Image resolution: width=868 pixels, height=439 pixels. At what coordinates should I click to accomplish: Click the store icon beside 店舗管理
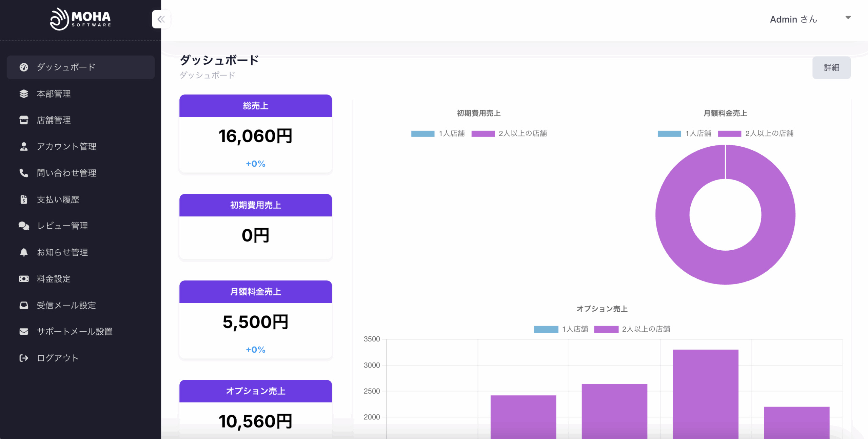click(24, 120)
